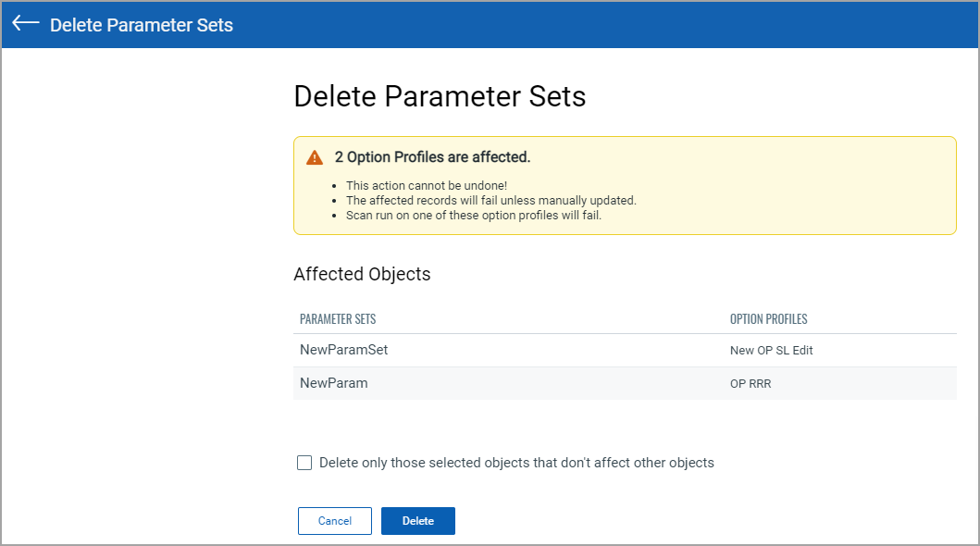
Task: Click the PARAMETER SETS column header
Action: (338, 319)
